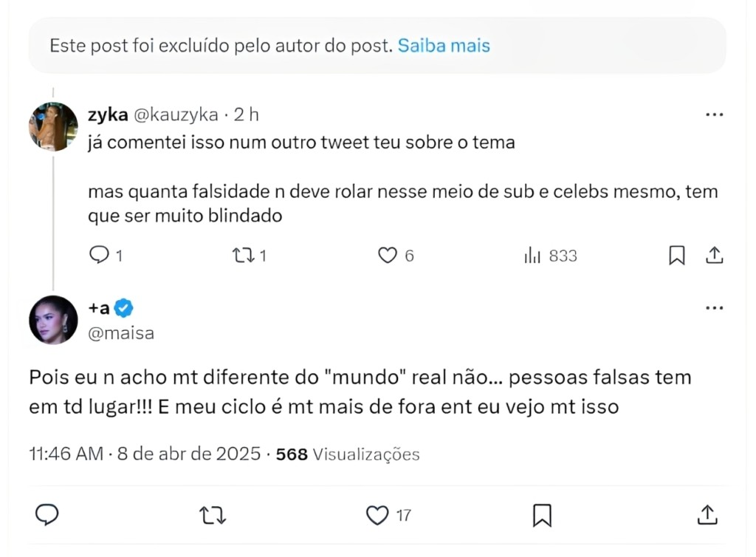Image resolution: width=756 pixels, height=557 pixels.
Task: Open more options for maisa's post
Action: [x=714, y=309]
